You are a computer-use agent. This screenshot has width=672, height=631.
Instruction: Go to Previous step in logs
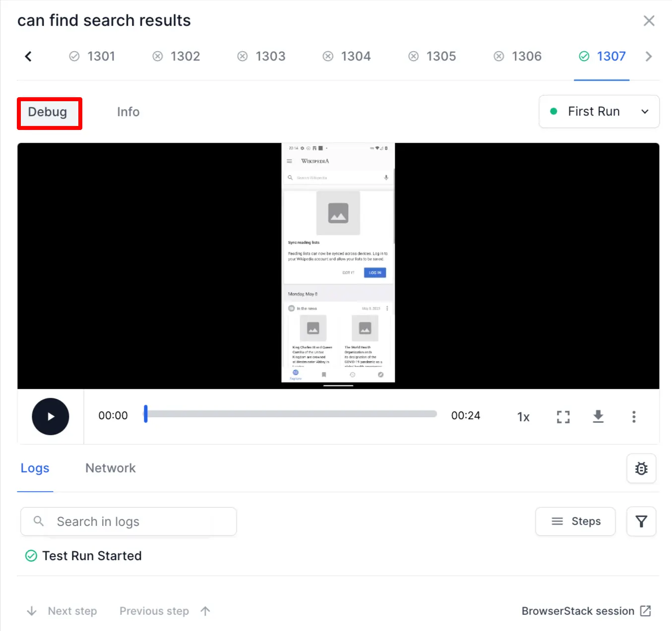click(165, 611)
